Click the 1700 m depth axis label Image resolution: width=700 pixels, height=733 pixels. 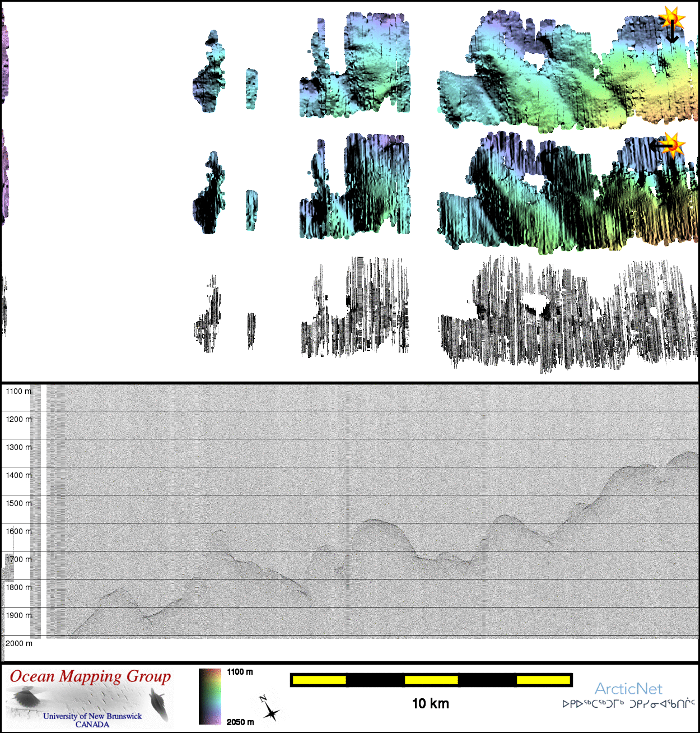18,559
